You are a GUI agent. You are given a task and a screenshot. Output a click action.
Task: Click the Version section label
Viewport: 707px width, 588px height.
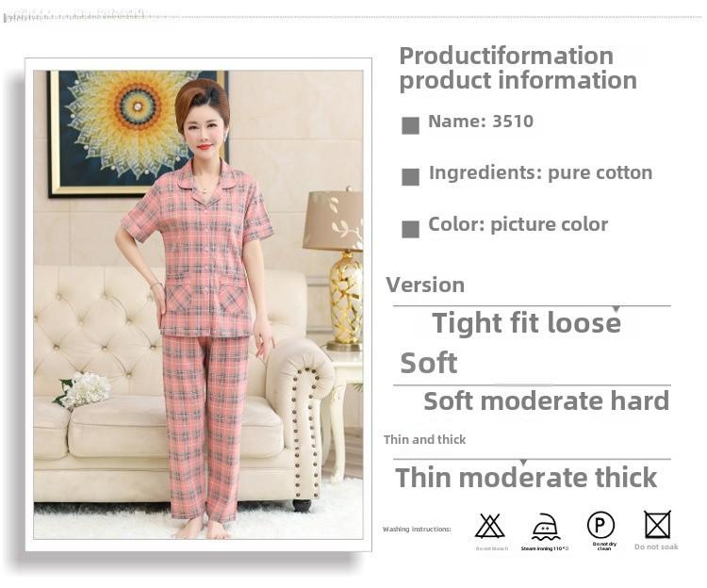[x=425, y=286]
